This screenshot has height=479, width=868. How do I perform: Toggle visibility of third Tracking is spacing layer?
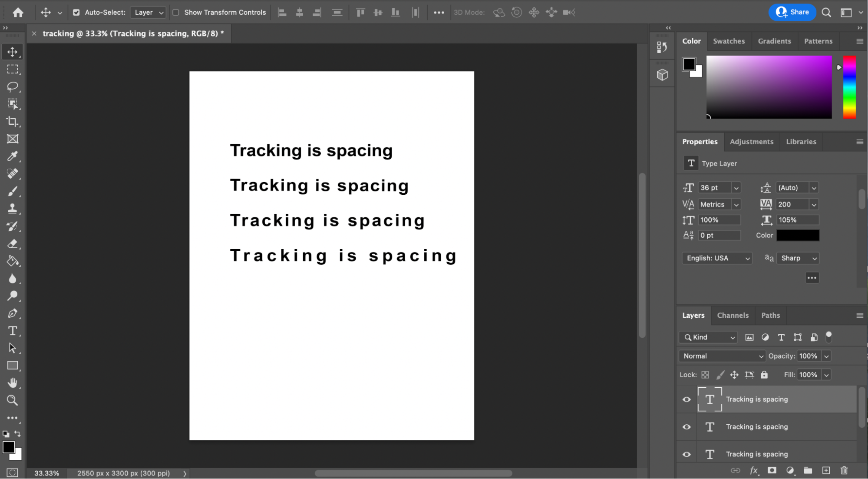click(x=686, y=454)
